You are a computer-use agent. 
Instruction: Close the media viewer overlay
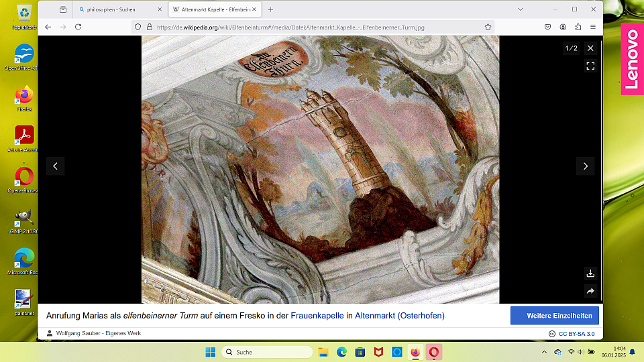tap(590, 48)
